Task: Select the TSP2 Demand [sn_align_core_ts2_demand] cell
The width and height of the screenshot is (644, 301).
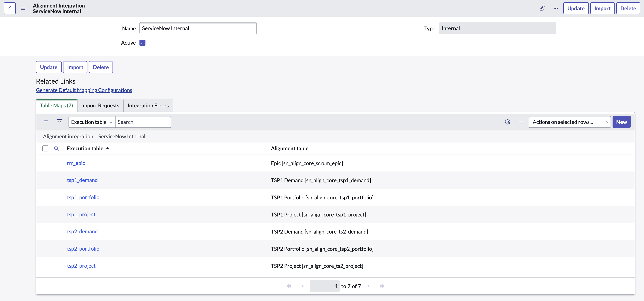Action: coord(320,231)
